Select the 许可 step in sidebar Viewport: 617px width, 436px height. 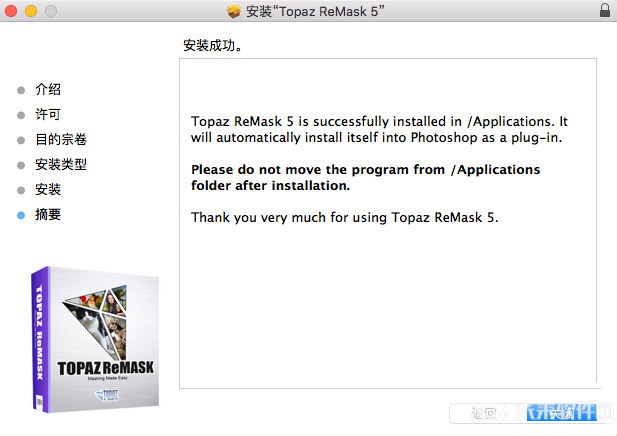pyautogui.click(x=48, y=115)
